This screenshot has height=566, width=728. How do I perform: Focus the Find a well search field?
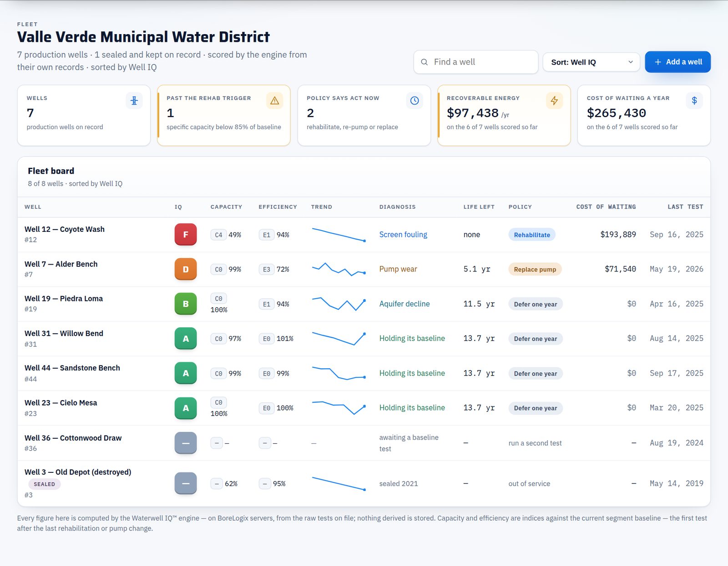476,62
